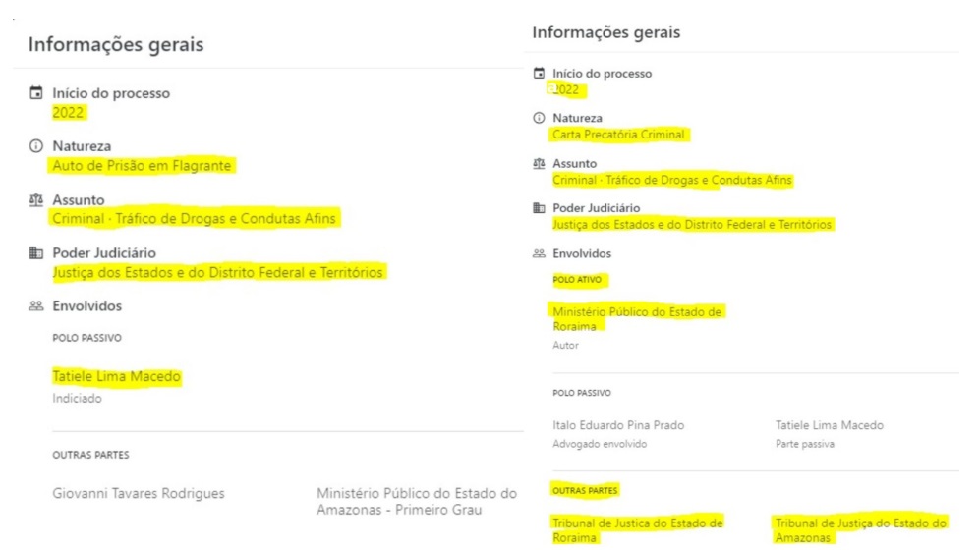Click the calendar icon beside Auto de Prisão's Início do processo

pyautogui.click(x=36, y=94)
